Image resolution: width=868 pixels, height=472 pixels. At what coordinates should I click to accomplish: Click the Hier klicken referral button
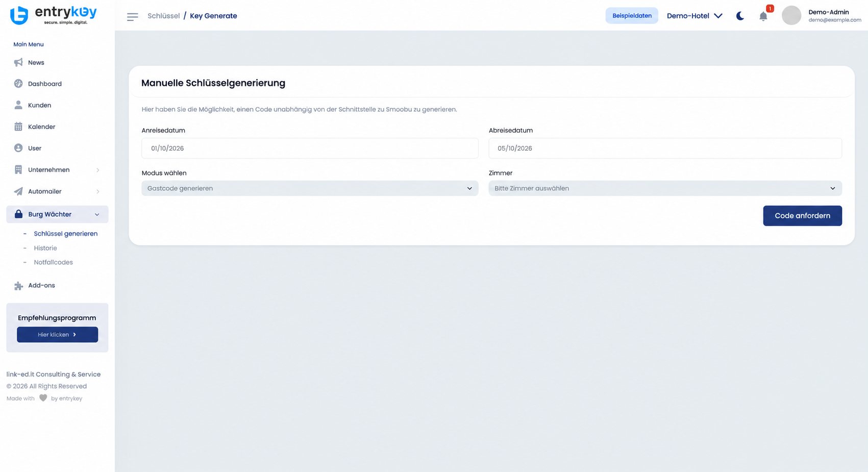click(57, 335)
